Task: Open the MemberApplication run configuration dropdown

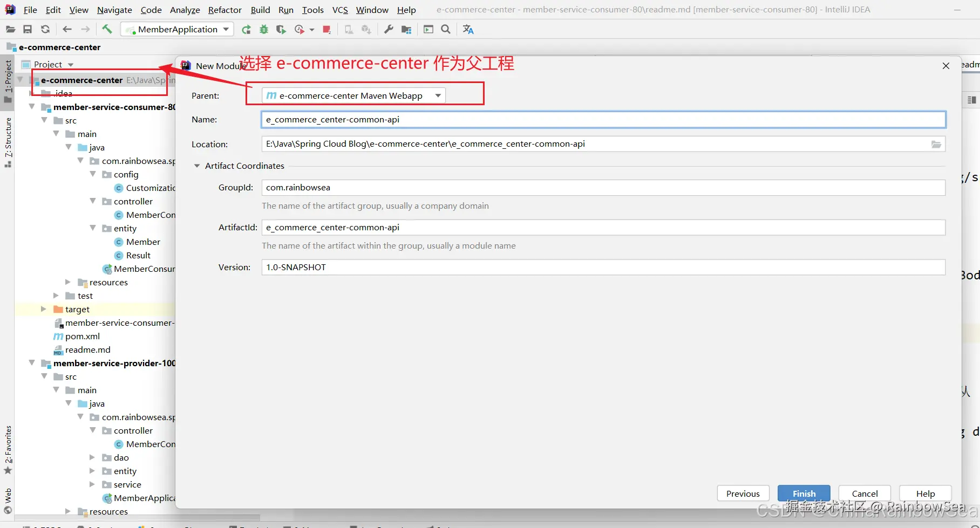Action: tap(178, 30)
